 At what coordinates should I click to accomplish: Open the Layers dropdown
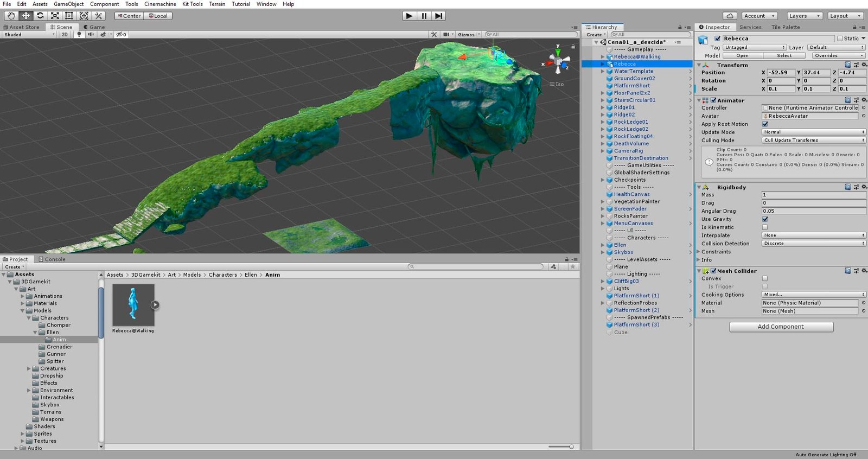(x=805, y=16)
